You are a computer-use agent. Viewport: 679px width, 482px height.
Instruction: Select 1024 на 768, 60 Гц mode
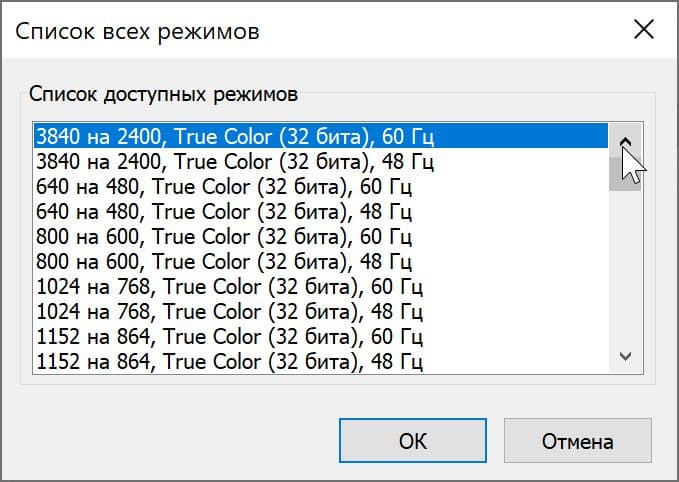pos(234,287)
